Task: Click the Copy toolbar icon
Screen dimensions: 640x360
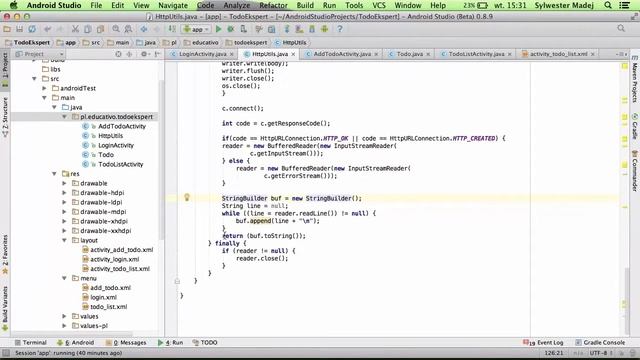Action: 87,29
